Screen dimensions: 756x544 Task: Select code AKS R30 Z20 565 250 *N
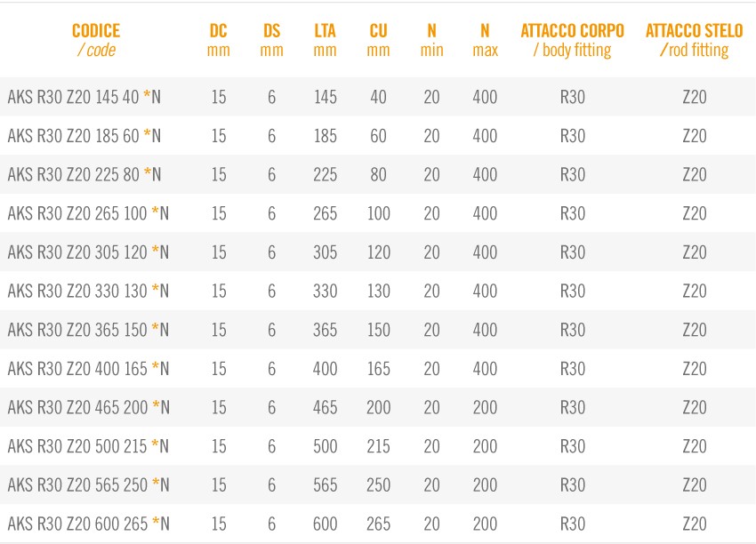tap(89, 485)
